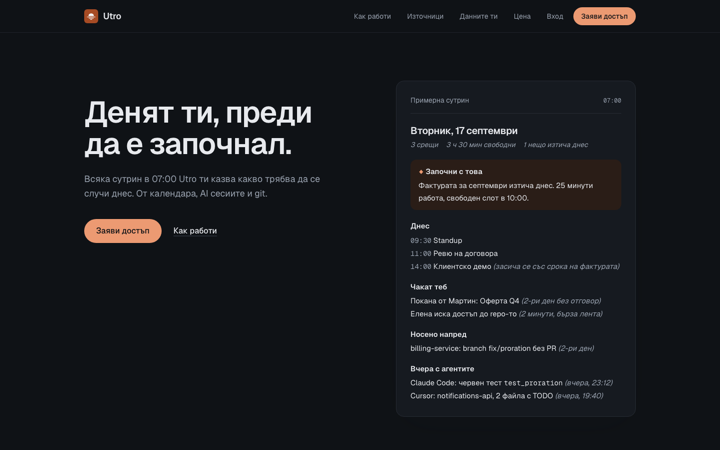Click 3 ч 30 мин свободни text

481,145
